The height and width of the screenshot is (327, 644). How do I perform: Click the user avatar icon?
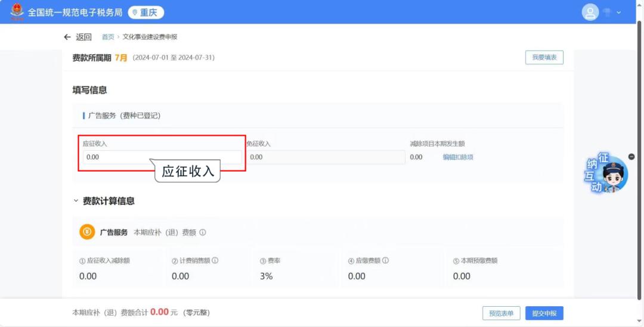(590, 13)
